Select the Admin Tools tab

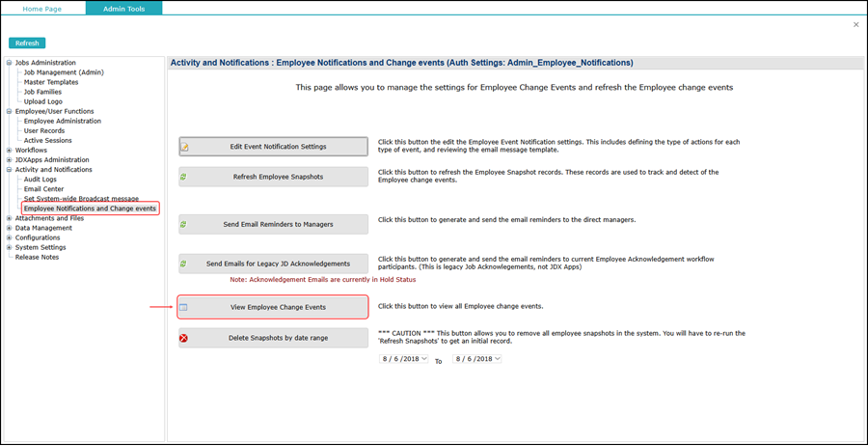123,8
